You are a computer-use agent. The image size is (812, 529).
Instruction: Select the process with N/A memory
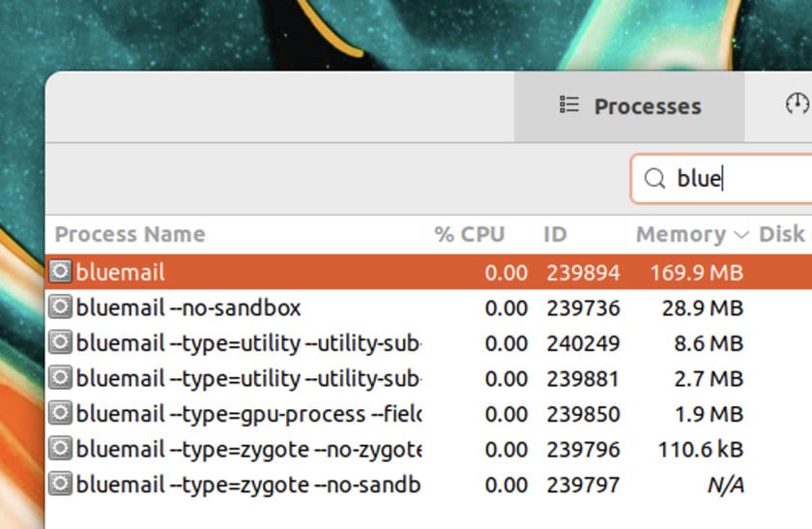429,485
